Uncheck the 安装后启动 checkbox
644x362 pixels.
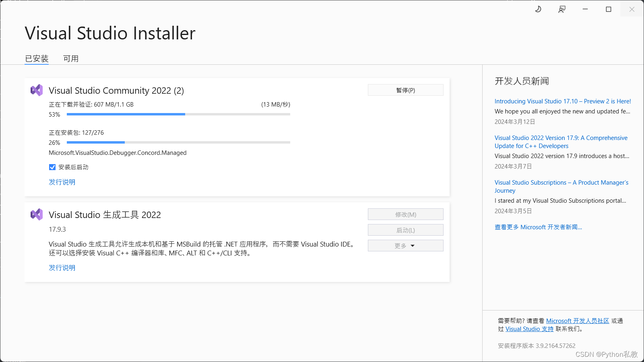[x=52, y=167]
